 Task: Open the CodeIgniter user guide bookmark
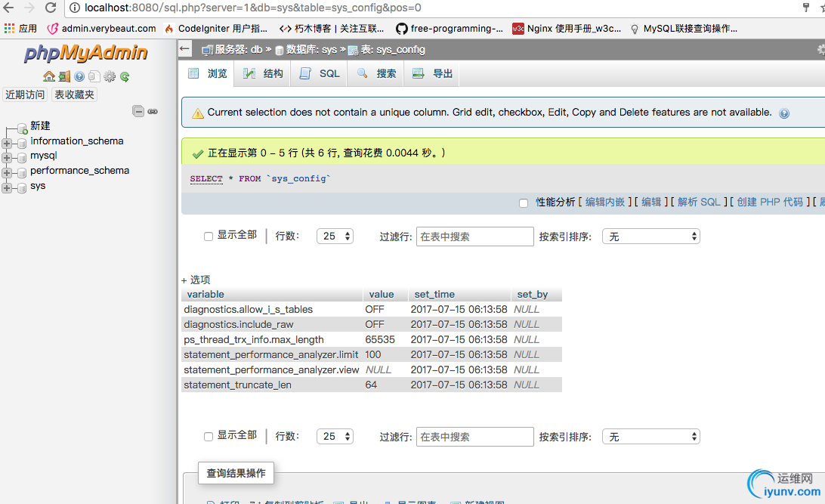216,29
